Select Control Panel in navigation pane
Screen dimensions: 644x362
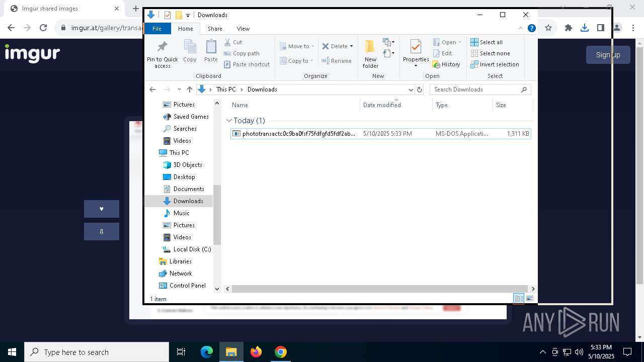tap(182, 286)
